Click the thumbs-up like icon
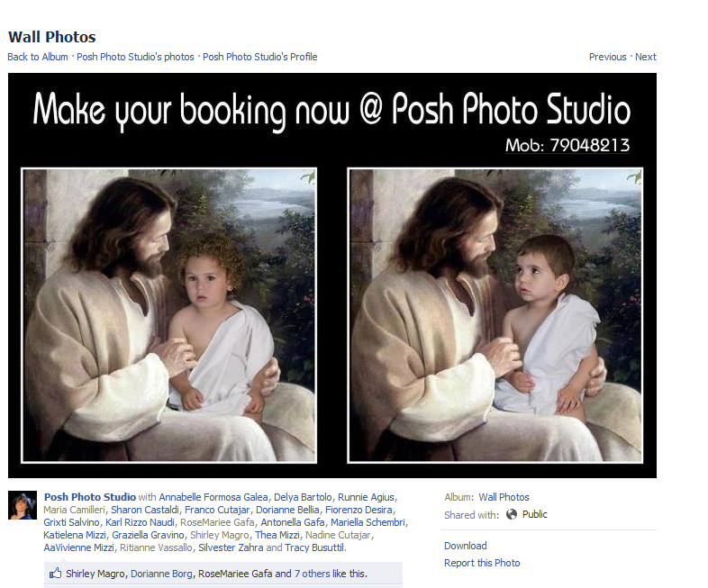708x588 pixels. coord(55,573)
